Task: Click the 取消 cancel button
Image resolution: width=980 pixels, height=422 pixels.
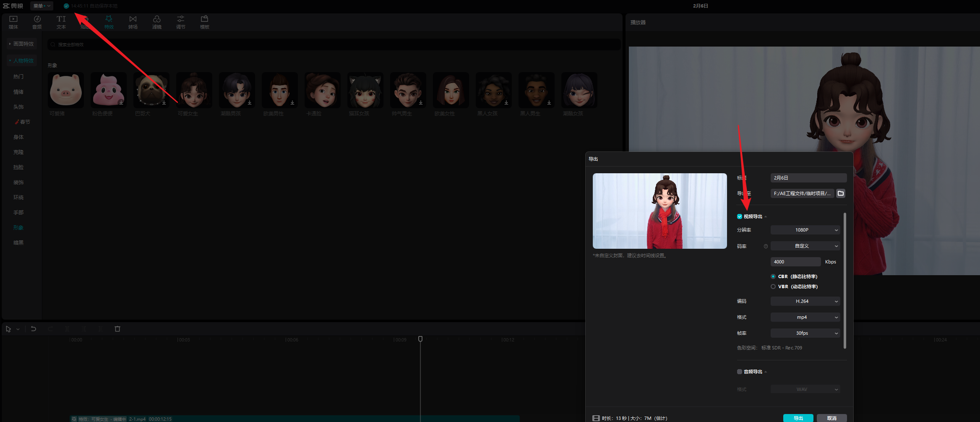Action: [831, 418]
